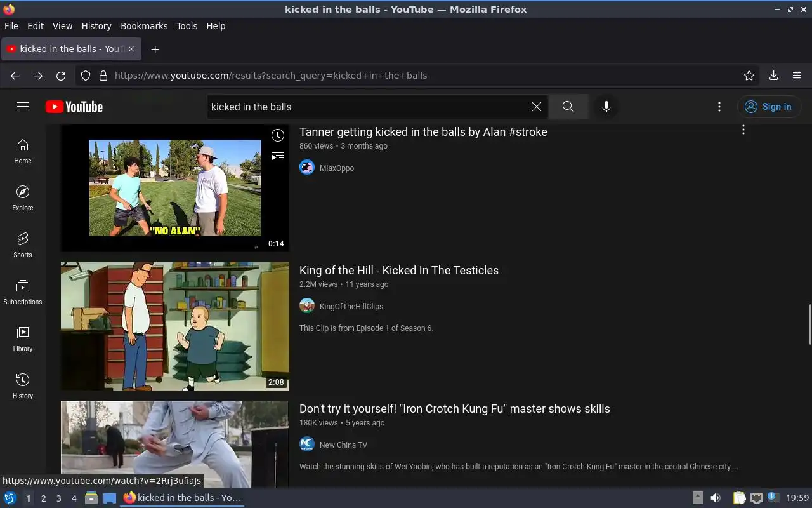Click Add to queue icon on Tanner video
Image resolution: width=812 pixels, height=508 pixels.
pyautogui.click(x=278, y=156)
